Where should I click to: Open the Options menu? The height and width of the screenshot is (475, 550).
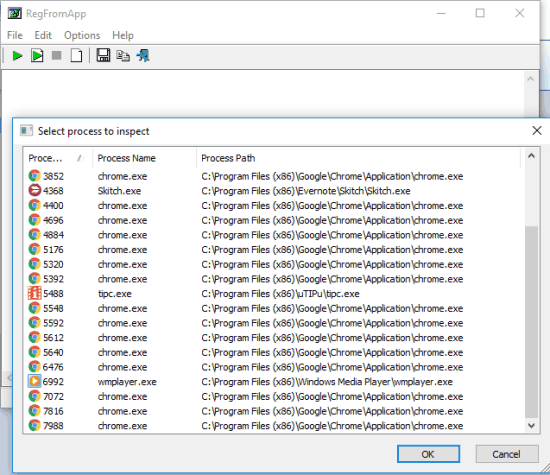click(82, 35)
